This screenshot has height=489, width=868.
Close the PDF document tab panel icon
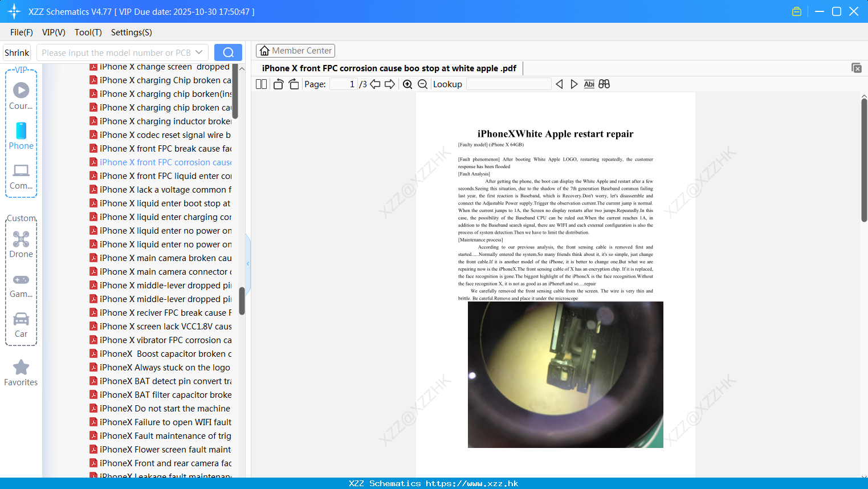[x=857, y=68]
